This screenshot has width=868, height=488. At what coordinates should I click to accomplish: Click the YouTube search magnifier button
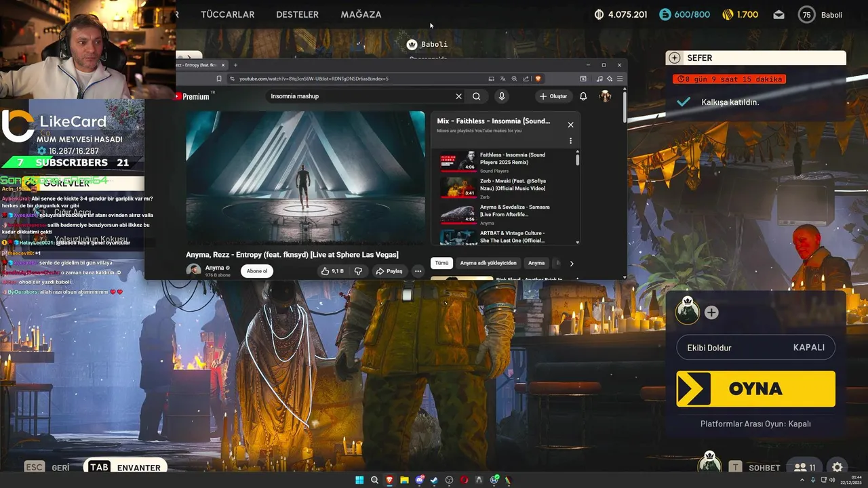tap(477, 96)
